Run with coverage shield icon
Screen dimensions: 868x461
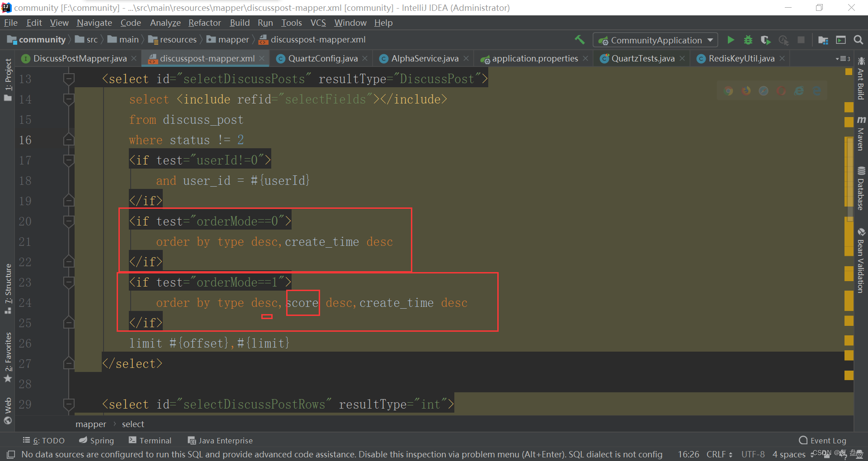click(x=766, y=40)
